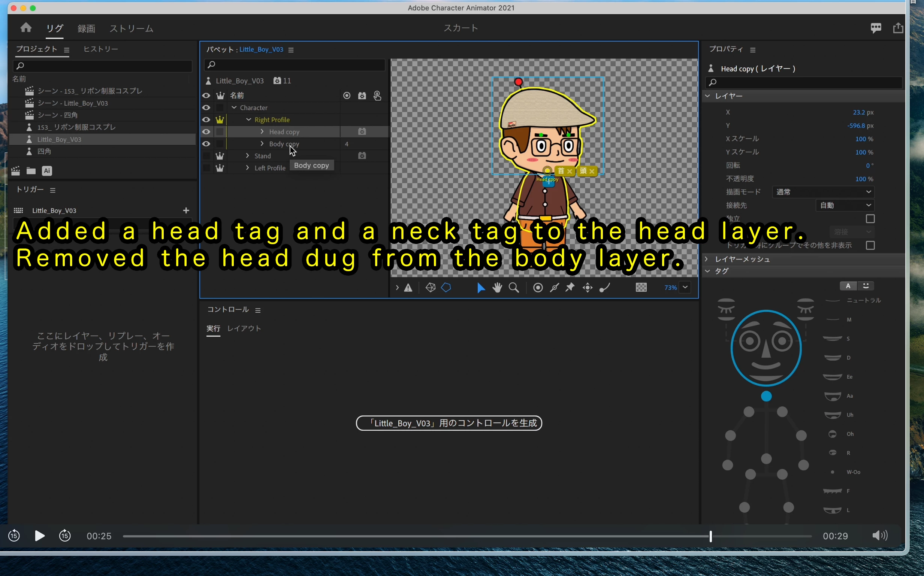Toggle the transparency grid background icon
Image resolution: width=924 pixels, height=576 pixels.
(641, 288)
